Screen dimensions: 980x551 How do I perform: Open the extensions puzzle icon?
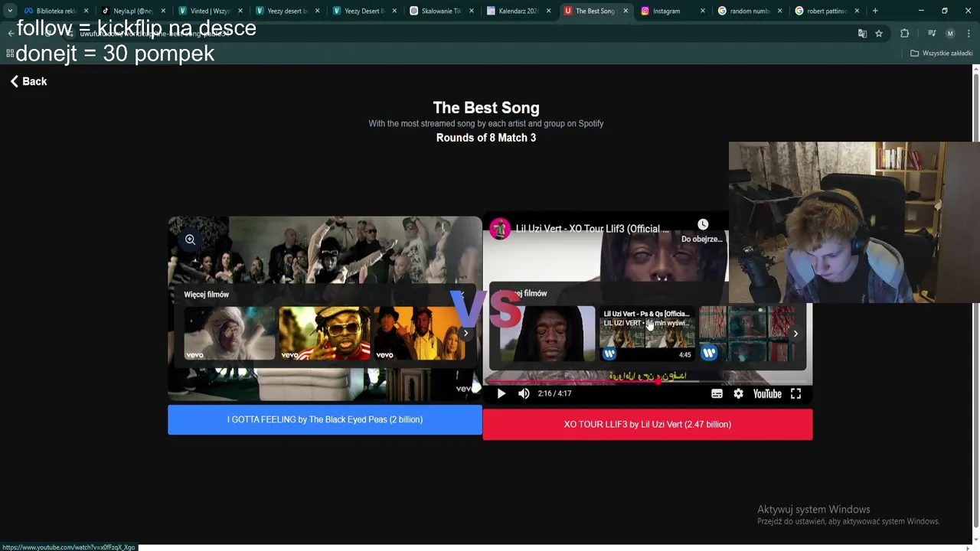click(x=904, y=33)
